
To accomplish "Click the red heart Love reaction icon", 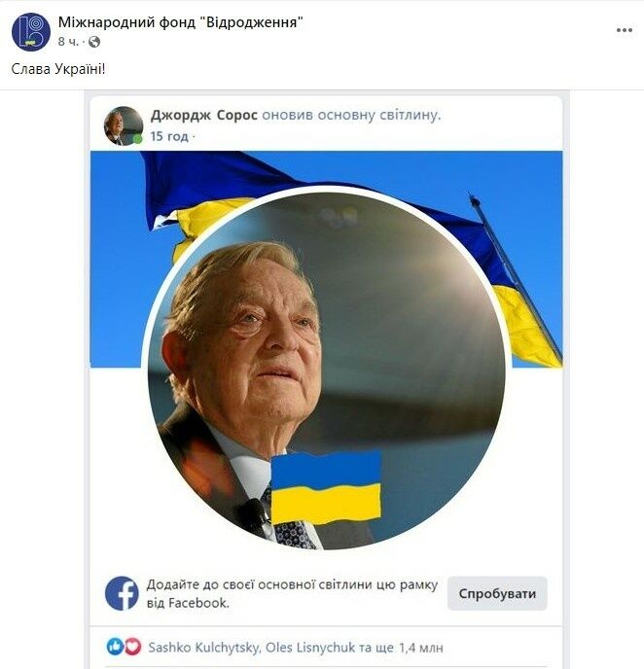I will (x=132, y=647).
